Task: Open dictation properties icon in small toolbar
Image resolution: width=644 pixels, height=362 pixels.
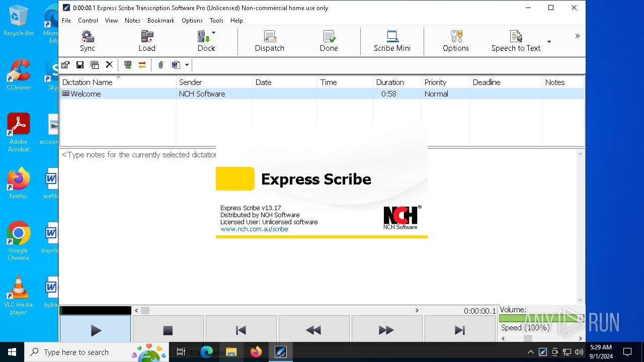Action: click(x=65, y=65)
